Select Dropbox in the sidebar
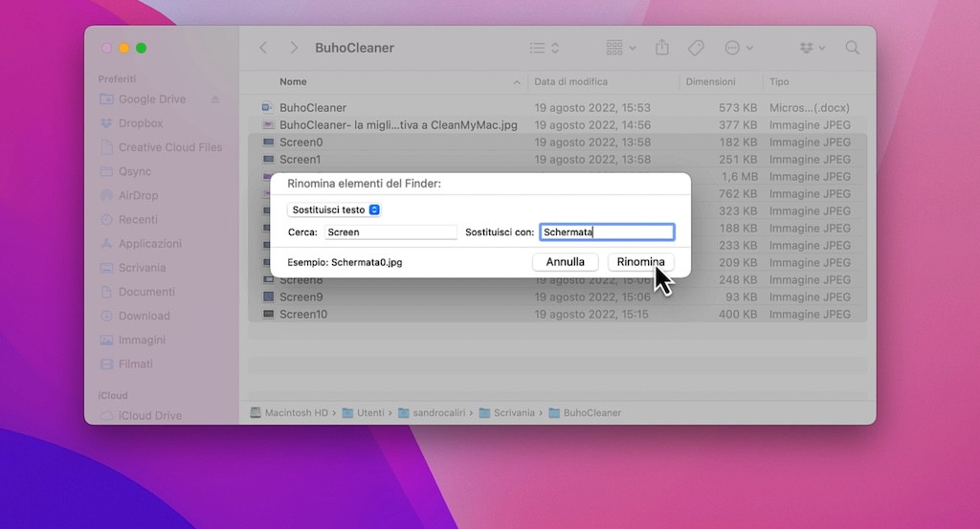The image size is (980, 529). 141,123
